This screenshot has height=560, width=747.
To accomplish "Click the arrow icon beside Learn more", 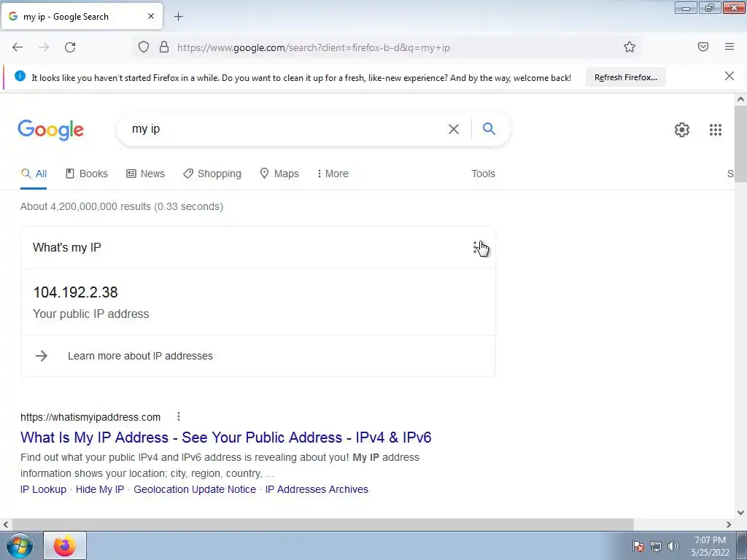I will (42, 356).
